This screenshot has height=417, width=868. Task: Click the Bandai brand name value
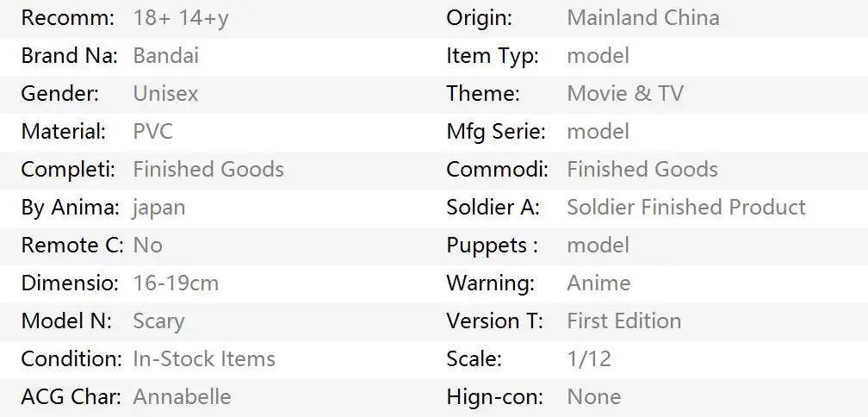165,56
